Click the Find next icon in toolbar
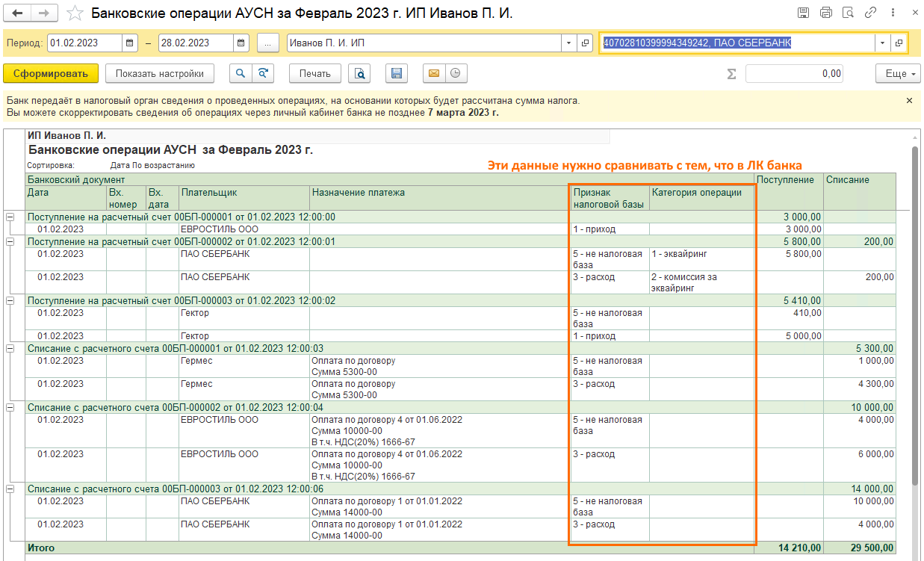924x561 pixels. pyautogui.click(x=262, y=73)
